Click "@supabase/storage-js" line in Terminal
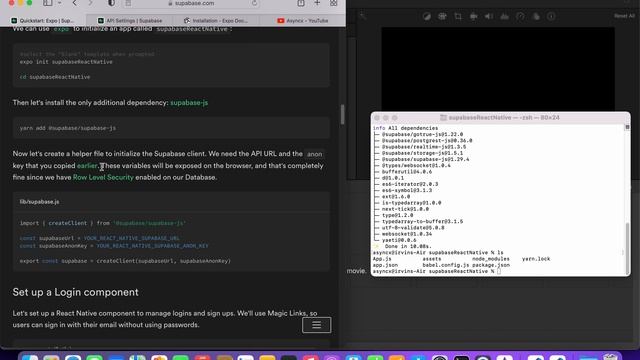 click(x=422, y=153)
